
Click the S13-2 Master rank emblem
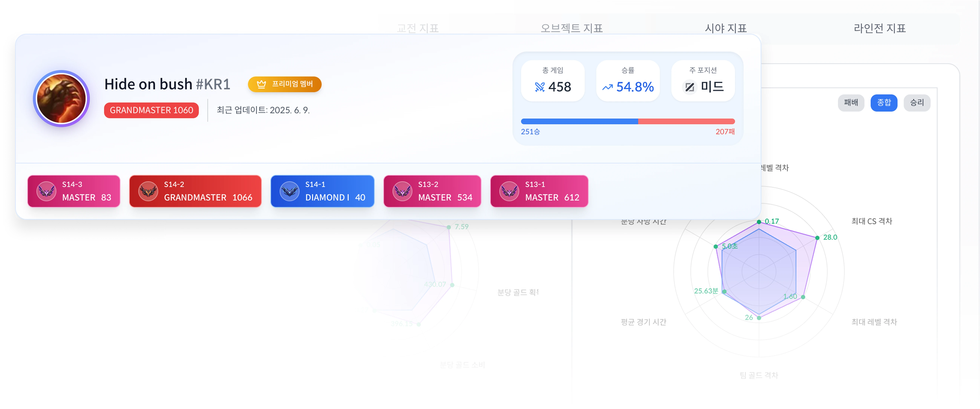(403, 191)
